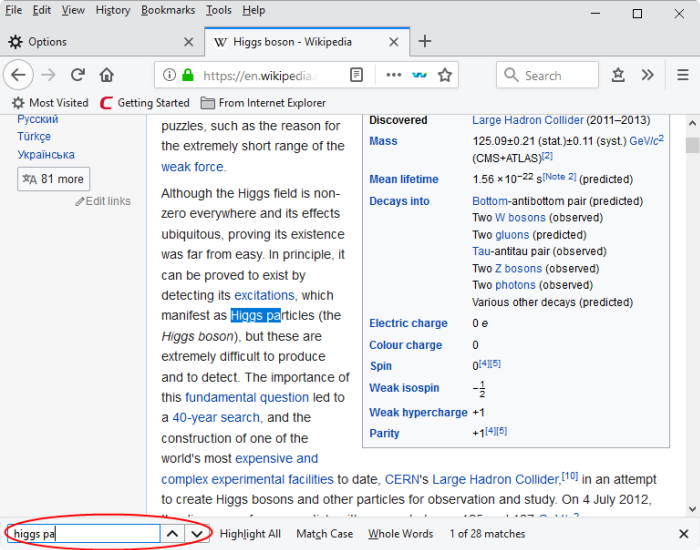This screenshot has width=700, height=550.
Task: Open the gluons link
Action: pyautogui.click(x=512, y=235)
